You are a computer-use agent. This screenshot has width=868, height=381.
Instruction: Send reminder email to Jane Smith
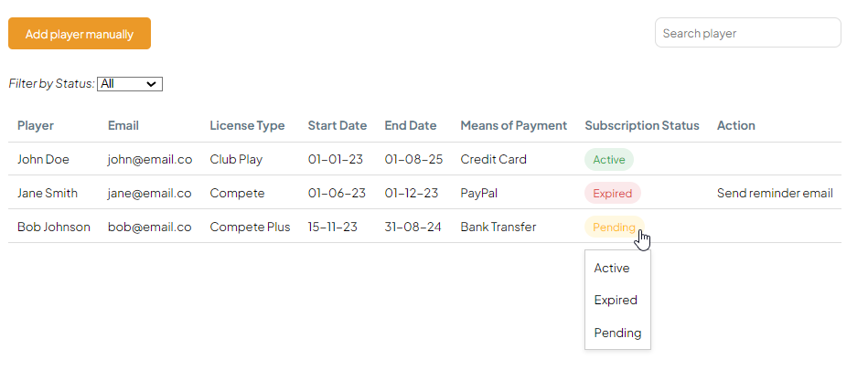[x=775, y=193]
